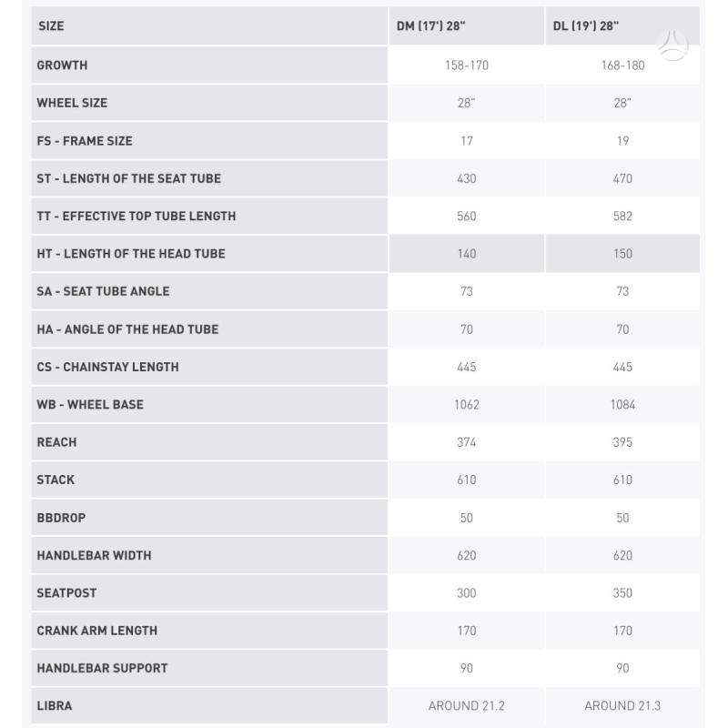Select the 560 effective top tube value
Viewport: 728px width, 728px height.
click(467, 217)
